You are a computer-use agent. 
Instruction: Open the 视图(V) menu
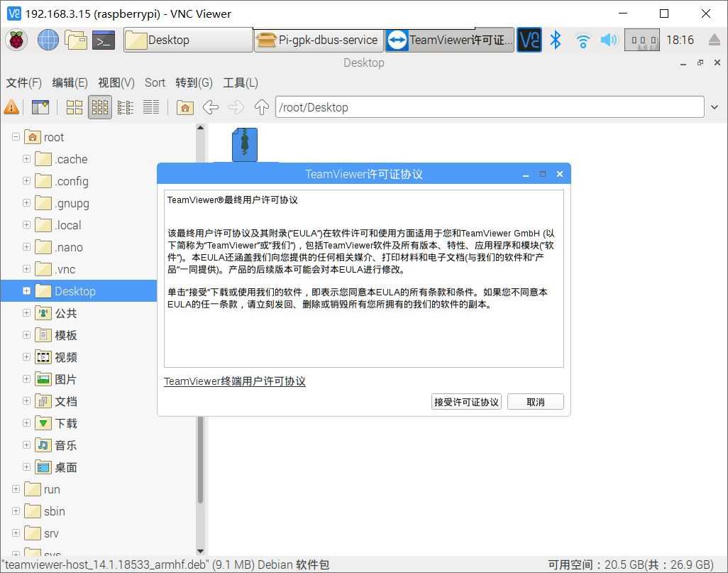pos(116,83)
